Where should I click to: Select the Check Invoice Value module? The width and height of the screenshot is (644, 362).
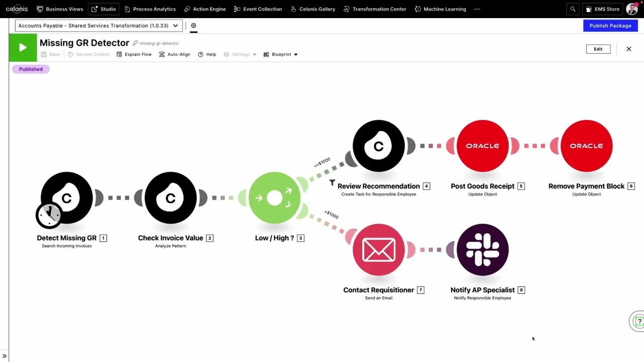[x=171, y=198]
